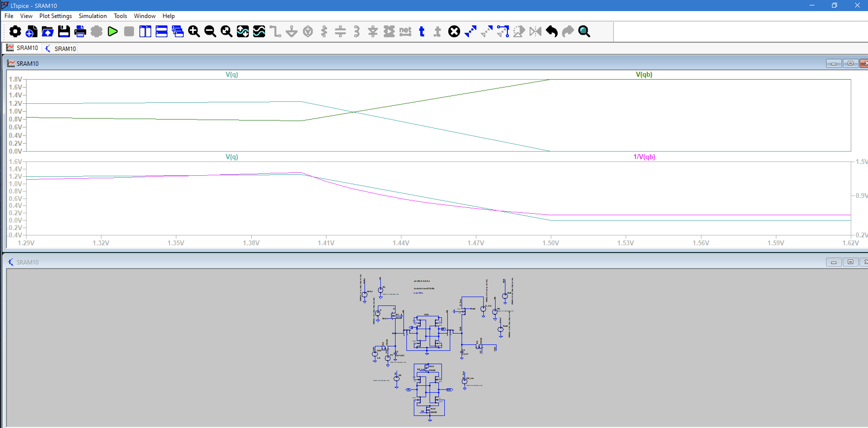Tile windows horizontally using toolbar icon

(x=161, y=31)
